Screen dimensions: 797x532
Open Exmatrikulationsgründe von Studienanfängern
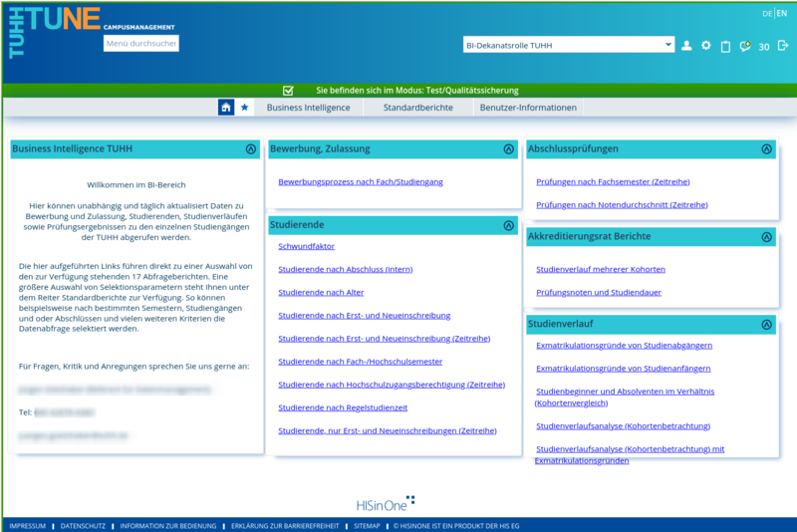(x=624, y=369)
